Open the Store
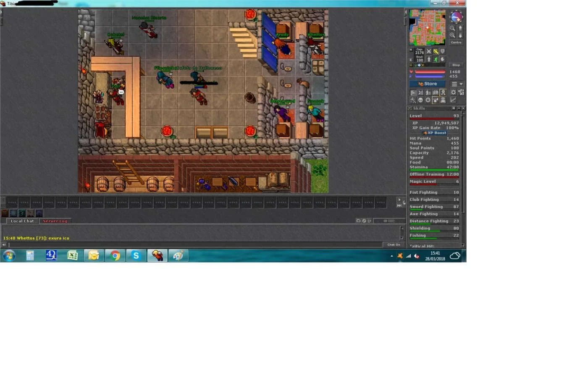The image size is (588, 384). click(427, 84)
